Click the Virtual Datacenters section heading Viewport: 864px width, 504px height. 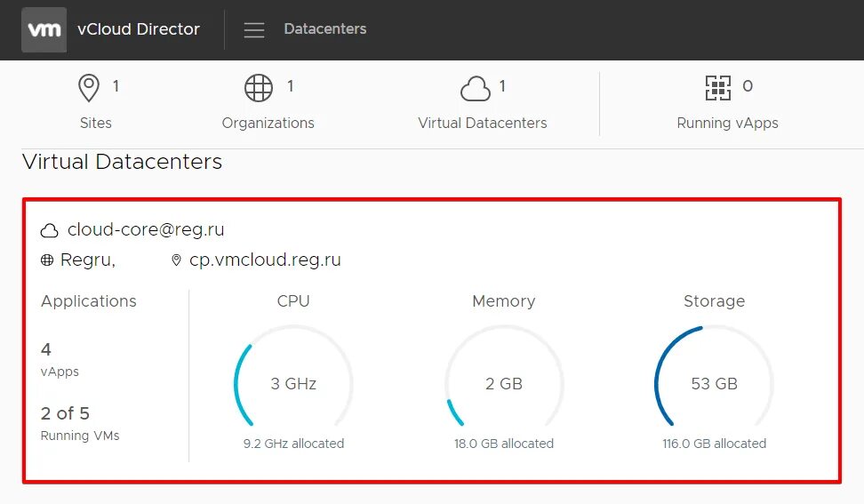[122, 162]
